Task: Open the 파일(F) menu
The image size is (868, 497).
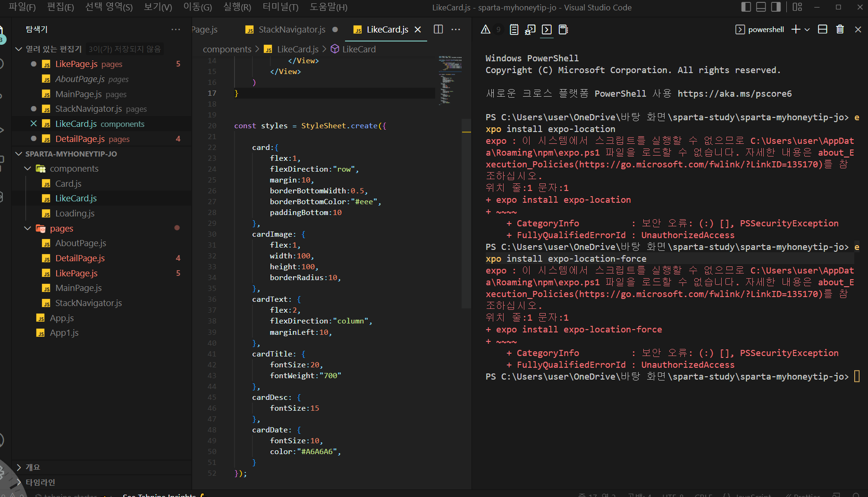Action: (22, 7)
